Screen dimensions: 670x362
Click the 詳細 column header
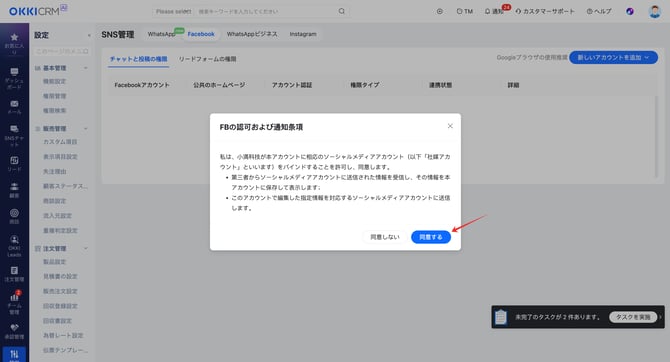point(513,85)
